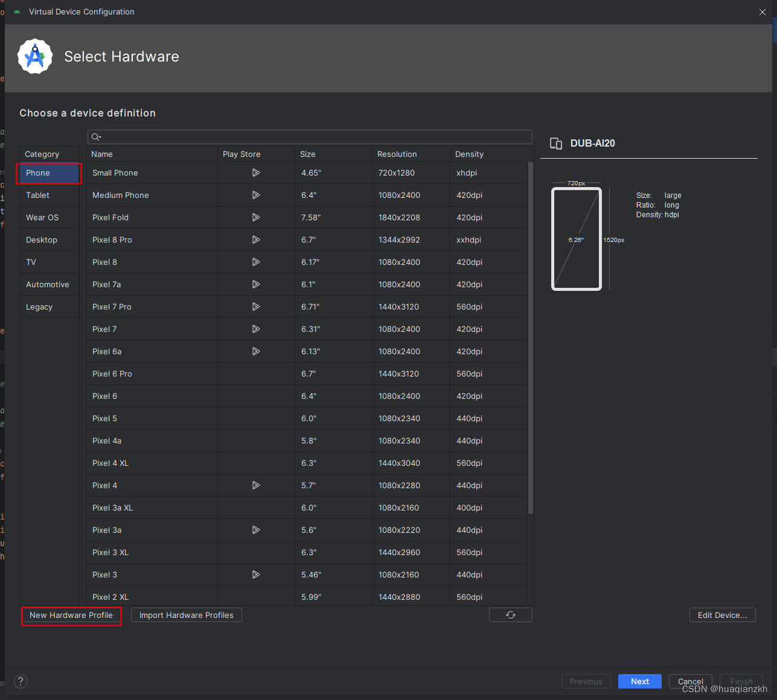Screen dimensions: 777x700
Task: Click Play Store icon for Pixel 7 Pro
Action: click(256, 307)
